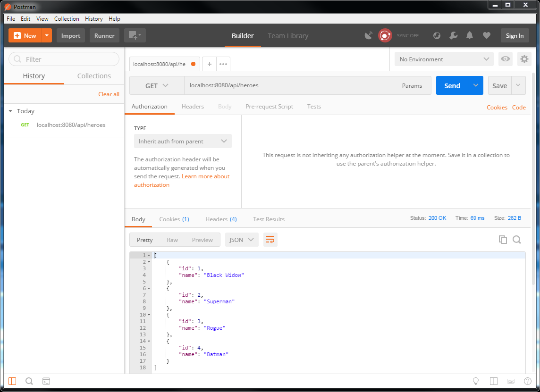Fold line 2 object in response

tap(149, 262)
